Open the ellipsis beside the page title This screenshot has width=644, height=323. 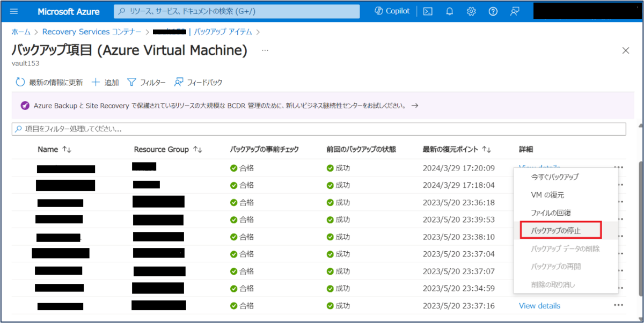[265, 50]
